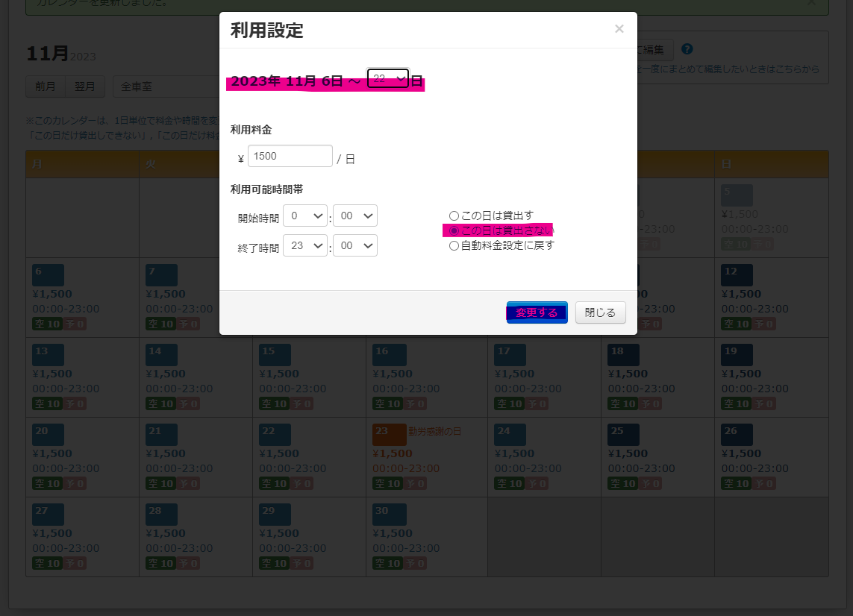This screenshot has width=853, height=616.
Task: Click day 30 in the calendar
Action: (390, 515)
